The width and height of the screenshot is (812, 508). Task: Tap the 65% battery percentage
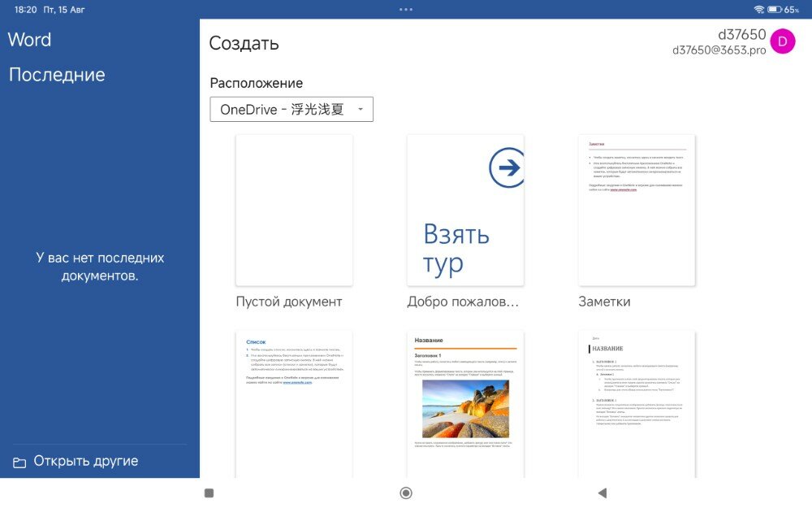[791, 9]
